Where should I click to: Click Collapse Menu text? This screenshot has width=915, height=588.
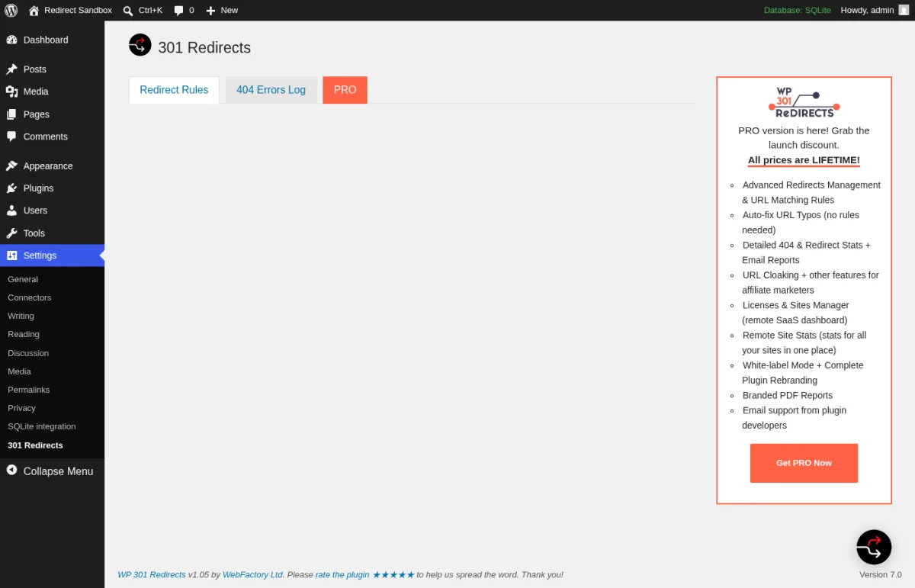[58, 471]
